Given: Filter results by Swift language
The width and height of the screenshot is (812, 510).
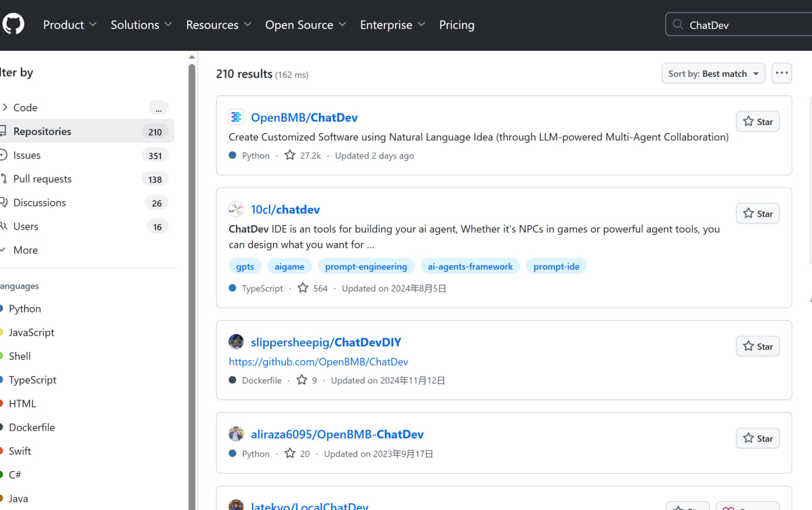Looking at the screenshot, I should pos(19,451).
